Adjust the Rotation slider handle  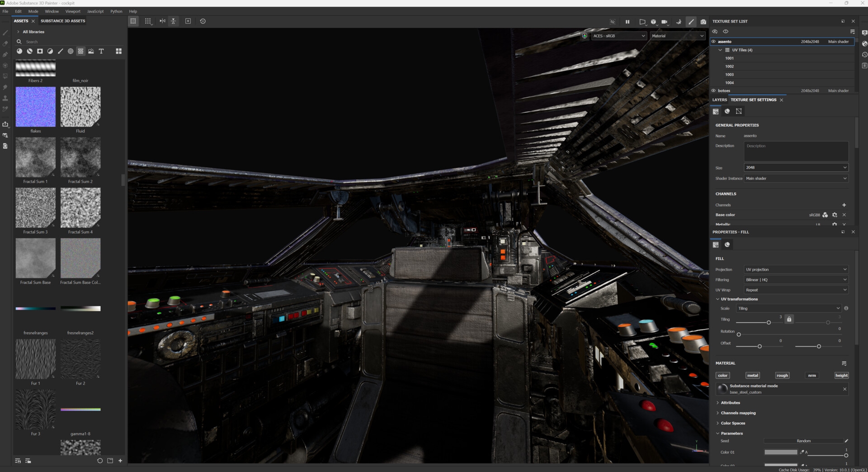(739, 335)
